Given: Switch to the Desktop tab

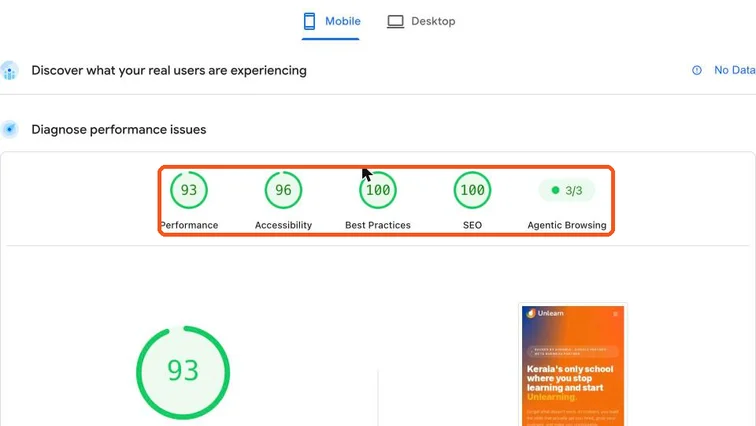Looking at the screenshot, I should pos(421,21).
